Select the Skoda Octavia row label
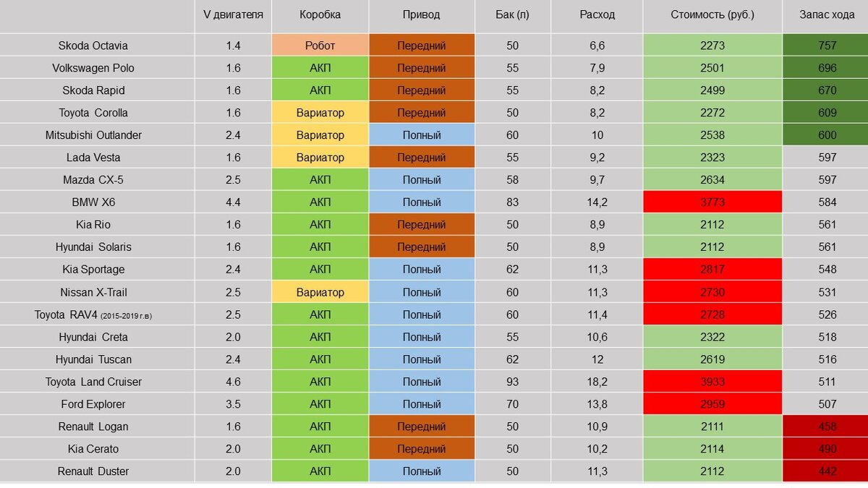The height and width of the screenshot is (488, 868). tap(93, 46)
